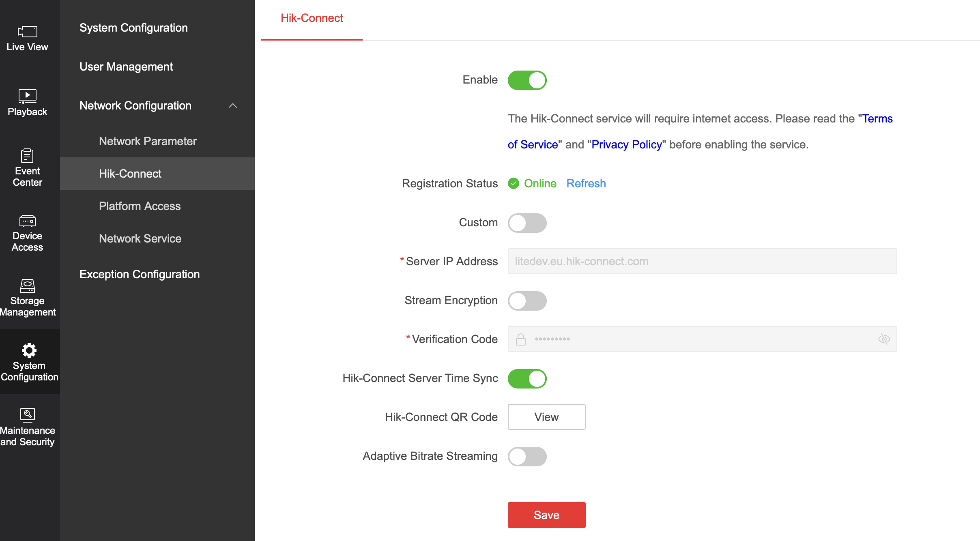Screen dimensions: 980x541
Task: Open Device Access icon
Action: tap(28, 221)
